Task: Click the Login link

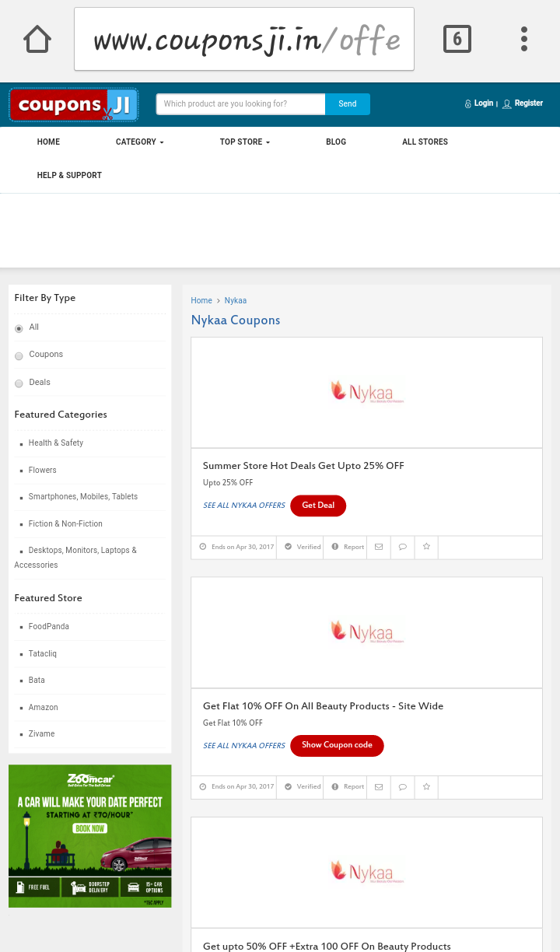Action: tap(479, 103)
